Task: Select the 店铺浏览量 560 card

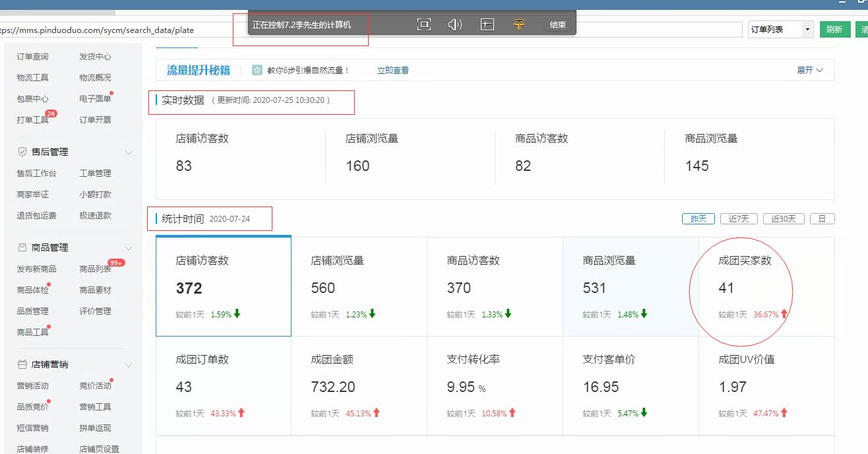Action: (359, 287)
